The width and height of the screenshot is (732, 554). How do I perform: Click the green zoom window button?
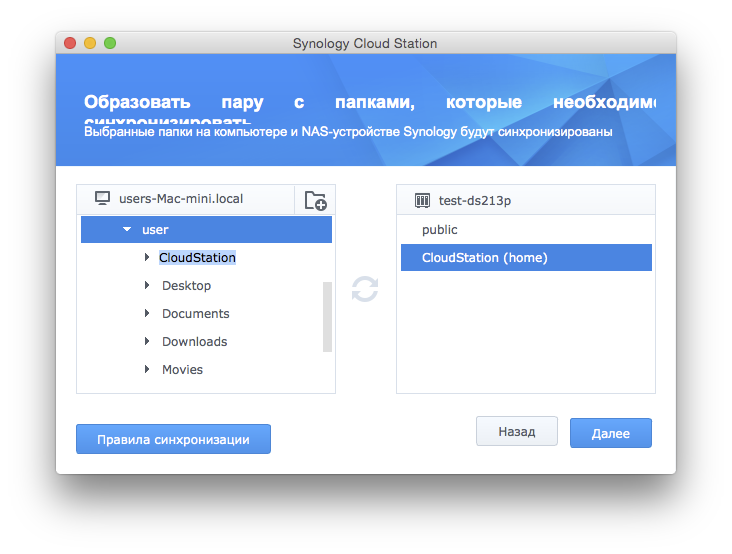(x=110, y=43)
